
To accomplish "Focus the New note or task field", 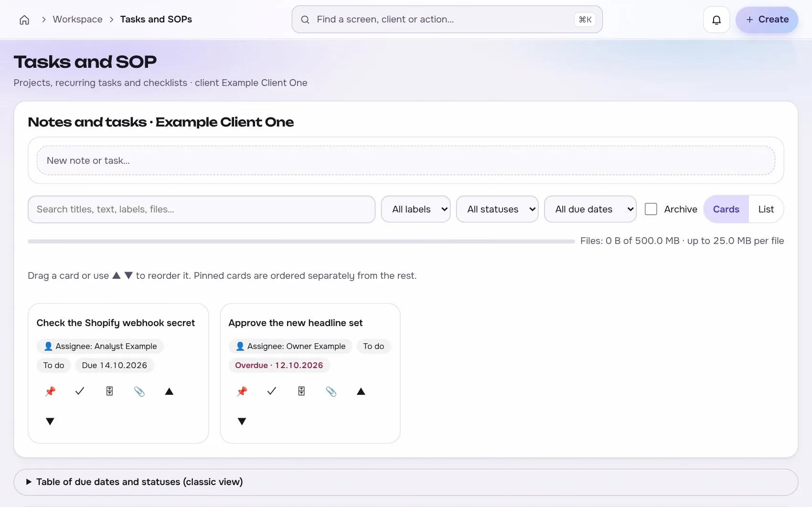I will 406,160.
